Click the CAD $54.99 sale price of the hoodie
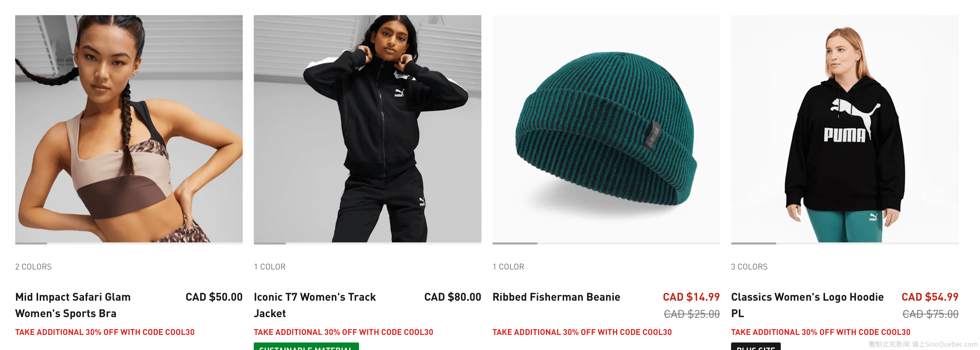Image resolution: width=980 pixels, height=350 pixels. tap(930, 297)
